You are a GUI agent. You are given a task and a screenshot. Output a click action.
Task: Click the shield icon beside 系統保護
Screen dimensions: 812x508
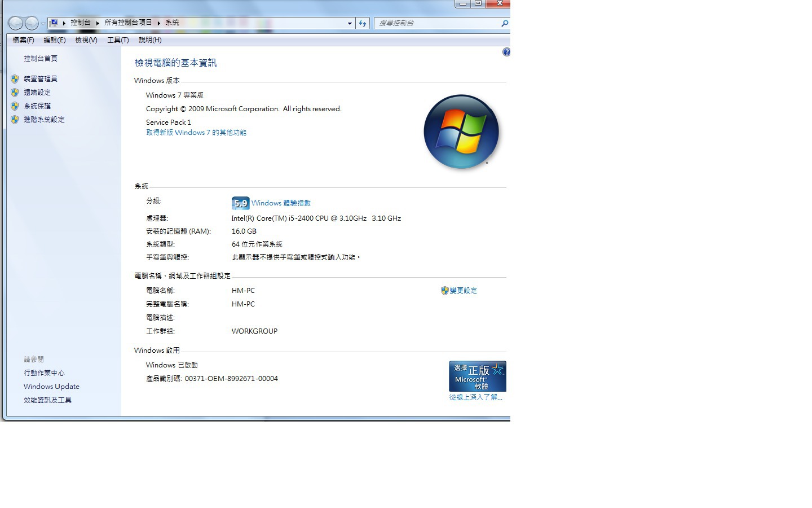[x=15, y=106]
